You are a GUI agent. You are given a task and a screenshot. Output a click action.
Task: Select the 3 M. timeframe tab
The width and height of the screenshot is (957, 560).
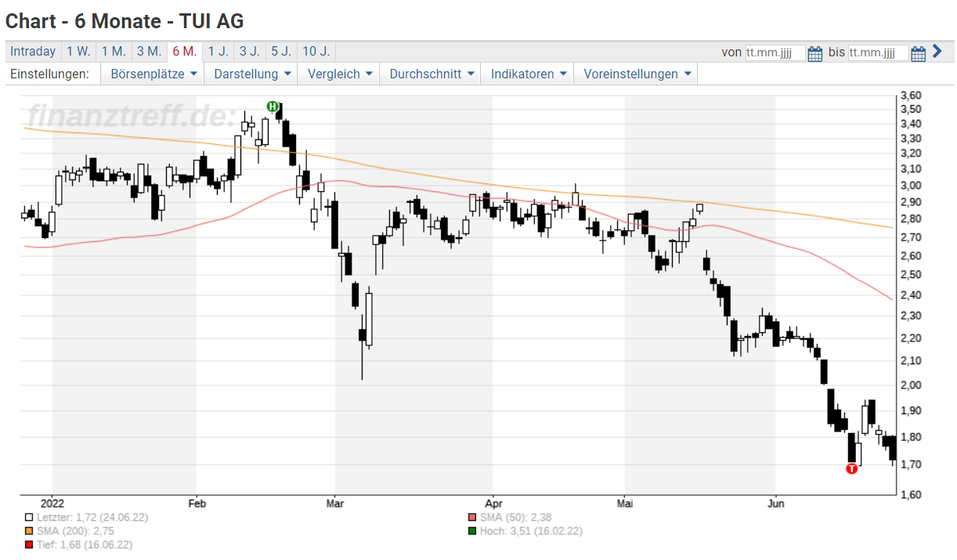(149, 52)
